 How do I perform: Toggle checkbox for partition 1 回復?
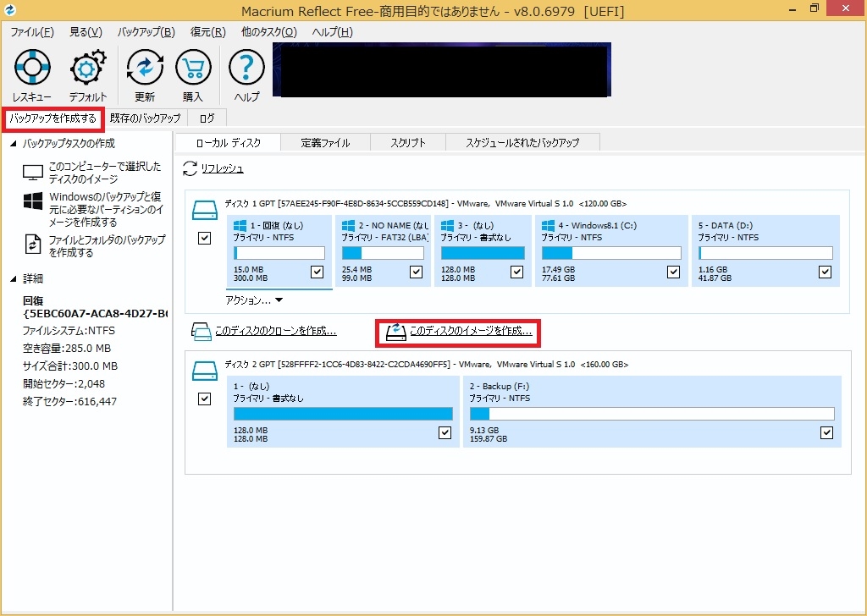tap(317, 272)
